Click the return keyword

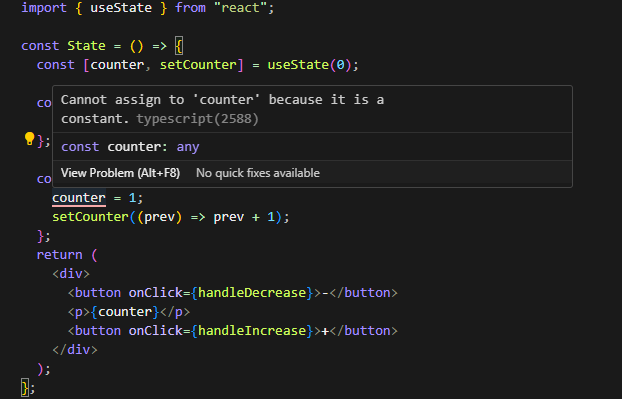click(60, 255)
